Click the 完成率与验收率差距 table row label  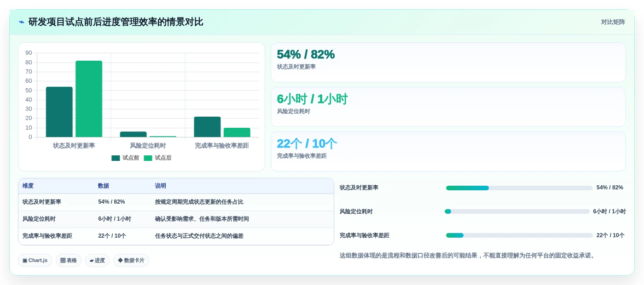47,236
